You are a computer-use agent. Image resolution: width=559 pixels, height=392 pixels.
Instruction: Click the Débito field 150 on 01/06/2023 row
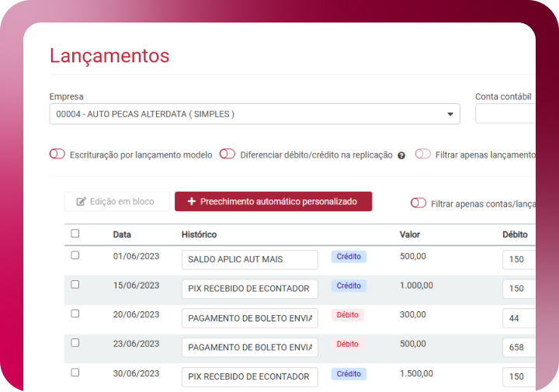[x=519, y=259]
